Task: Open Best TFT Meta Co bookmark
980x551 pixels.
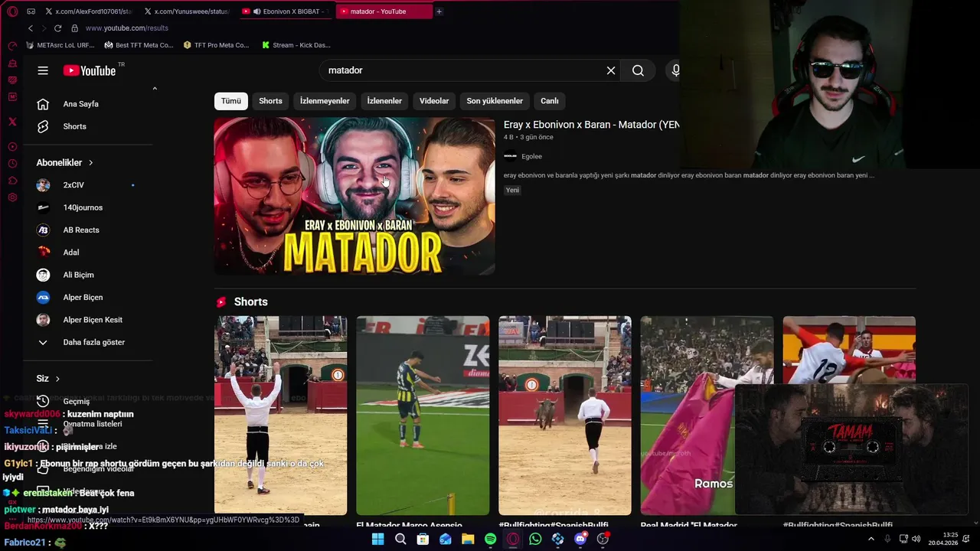Action: tap(139, 45)
